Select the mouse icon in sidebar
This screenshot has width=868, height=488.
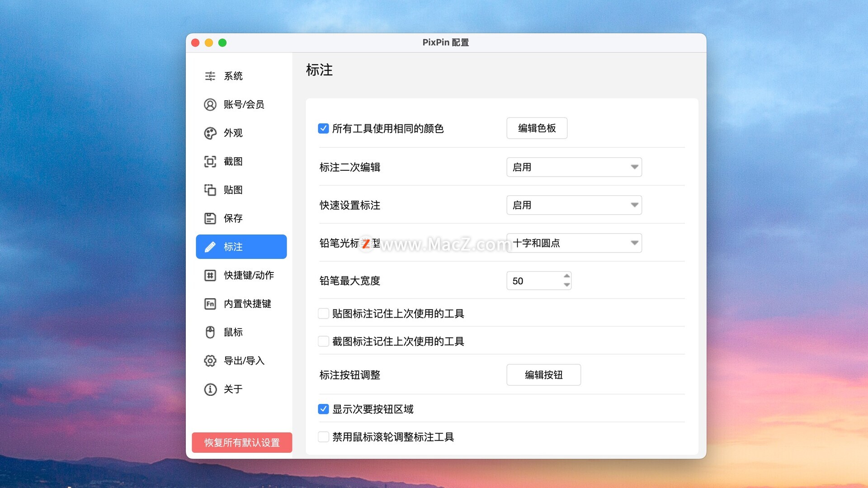(x=210, y=332)
